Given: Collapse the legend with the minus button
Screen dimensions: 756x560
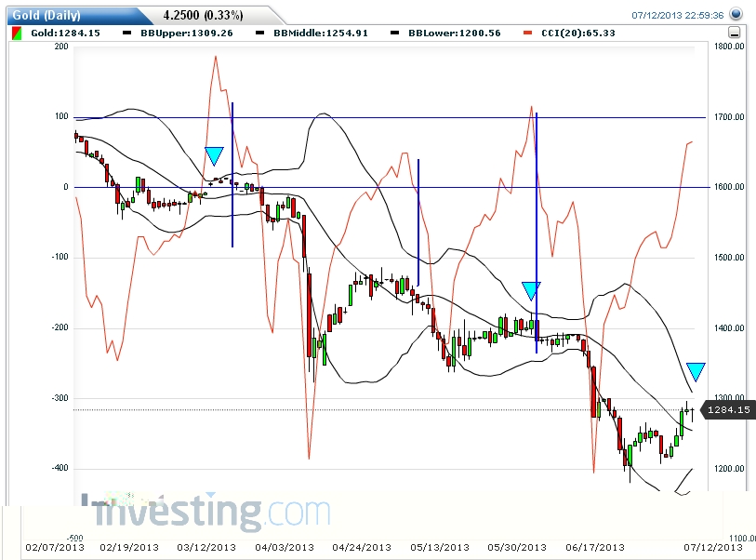Looking at the screenshot, I should point(734,33).
